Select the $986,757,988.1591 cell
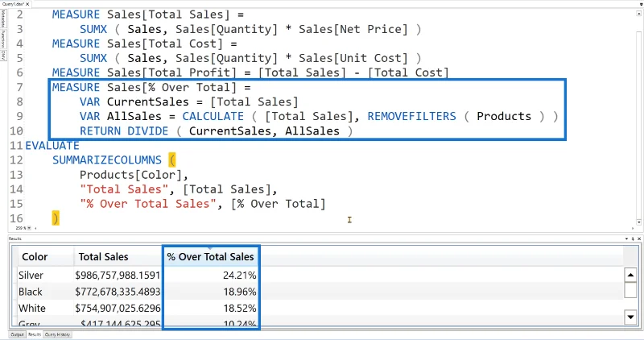 click(x=118, y=275)
